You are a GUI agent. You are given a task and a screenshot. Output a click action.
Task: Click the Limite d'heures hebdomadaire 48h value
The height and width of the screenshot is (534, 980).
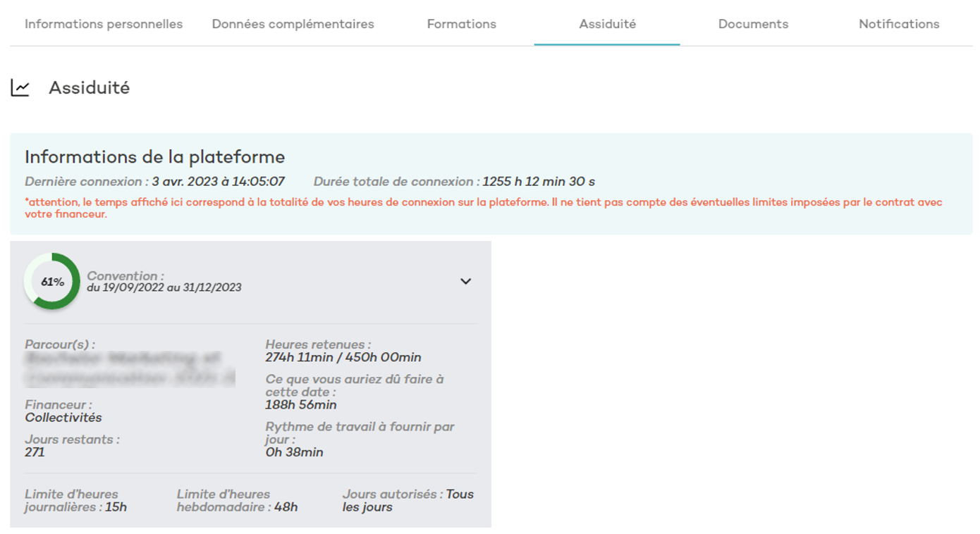coord(285,507)
